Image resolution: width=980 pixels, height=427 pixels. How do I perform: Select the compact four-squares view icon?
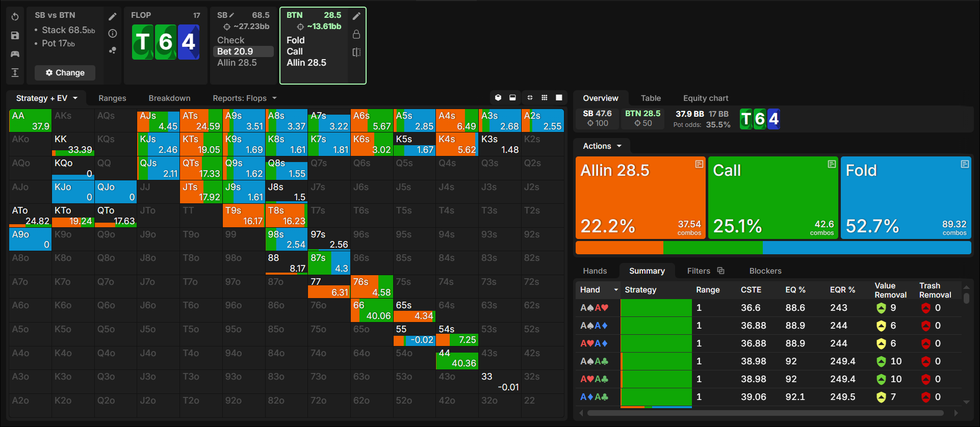pos(530,97)
